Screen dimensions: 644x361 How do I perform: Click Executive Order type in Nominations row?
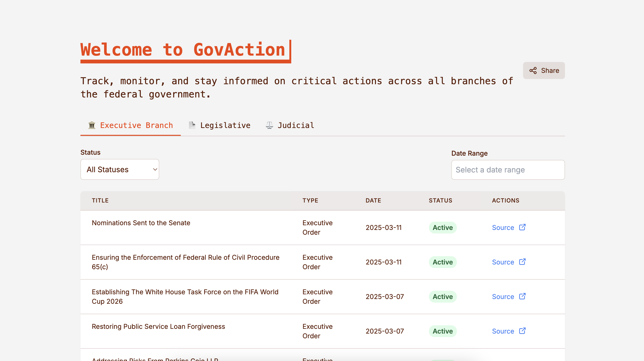317,228
